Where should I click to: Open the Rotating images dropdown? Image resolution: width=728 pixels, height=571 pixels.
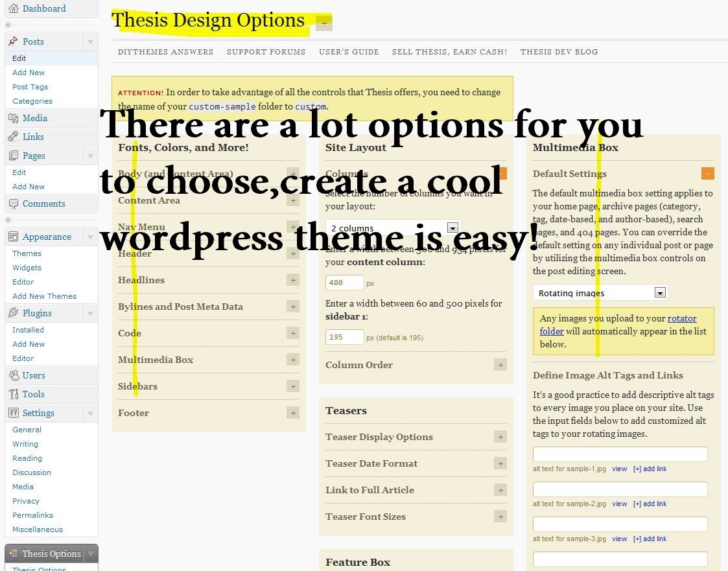600,292
